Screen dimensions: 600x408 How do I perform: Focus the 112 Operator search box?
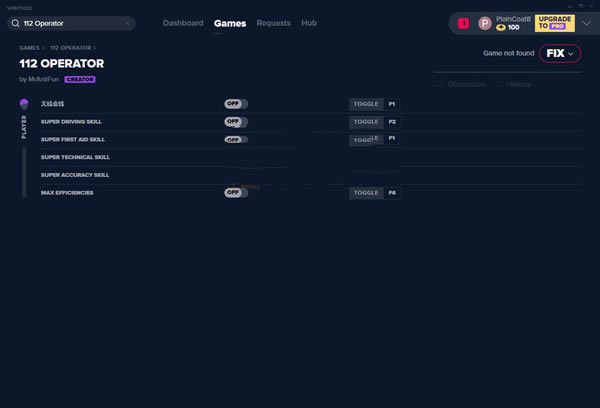click(71, 23)
